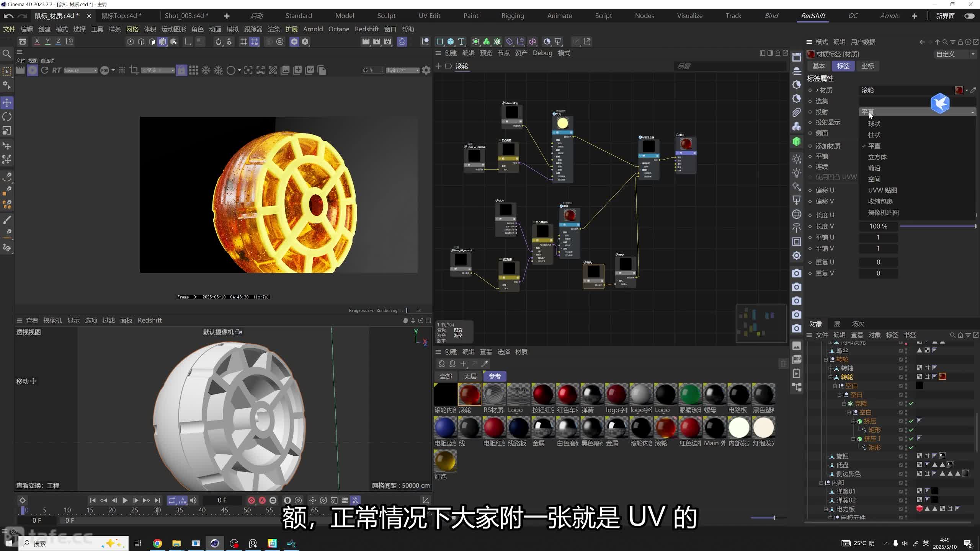Click the redo arrow icon

[x=23, y=16]
